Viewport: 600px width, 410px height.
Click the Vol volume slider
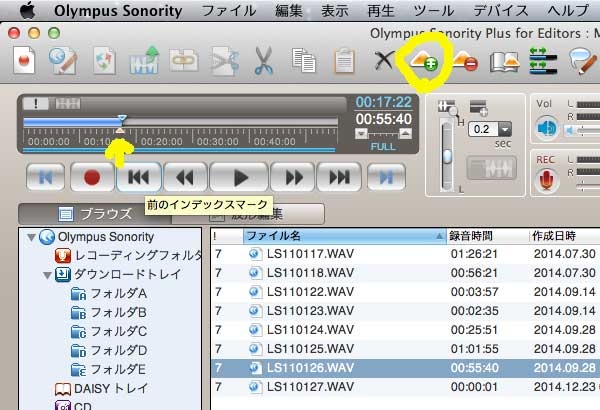[583, 131]
